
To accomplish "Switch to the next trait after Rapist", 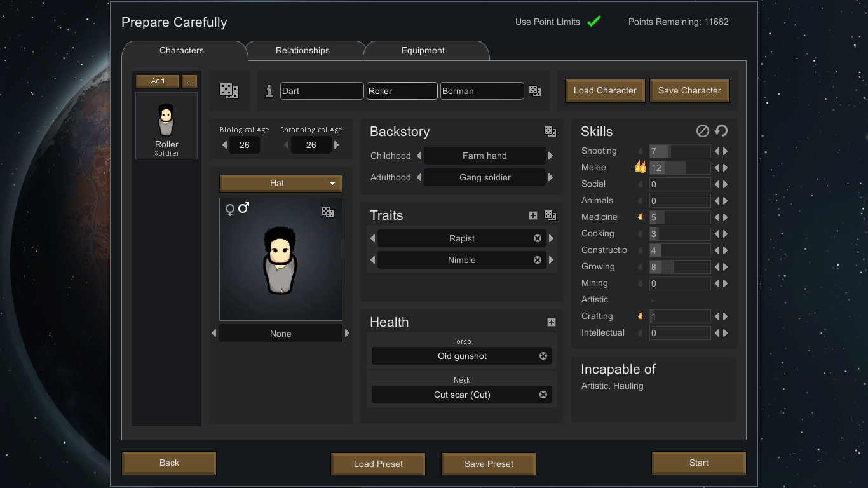I will point(551,238).
